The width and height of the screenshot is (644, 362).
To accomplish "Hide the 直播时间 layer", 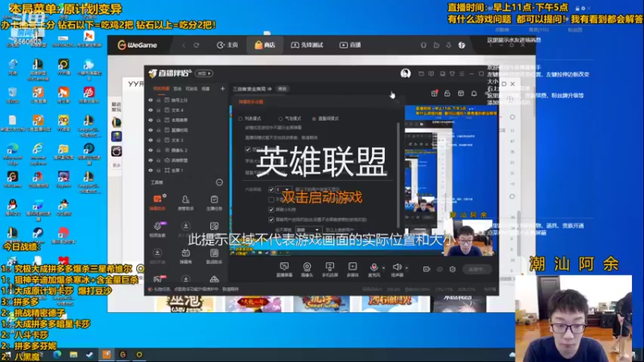I will click(x=151, y=130).
